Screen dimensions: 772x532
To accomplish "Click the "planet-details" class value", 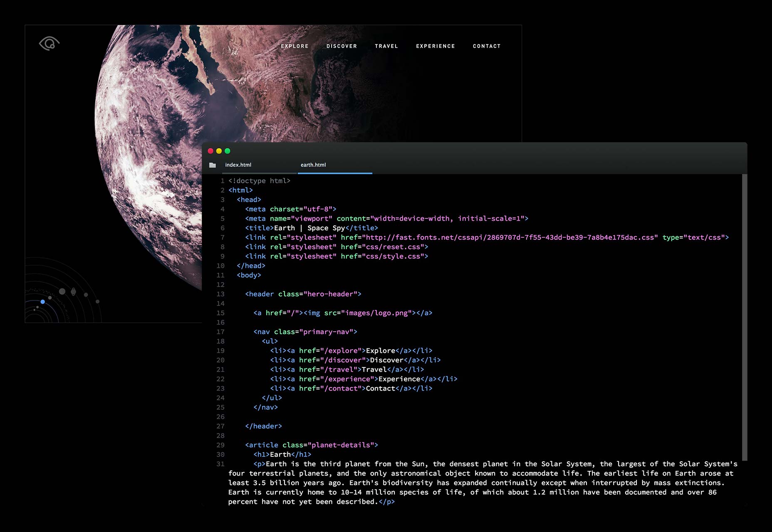I will pos(341,445).
